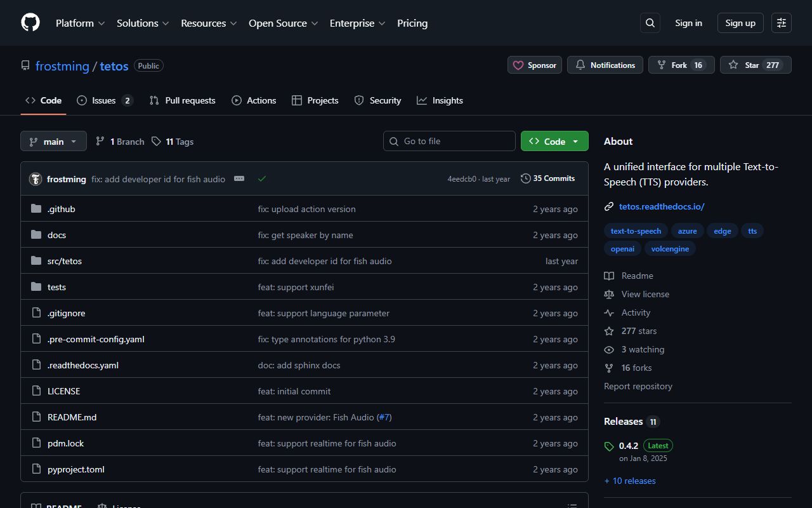Screen dimensions: 812x508
Task: Visit the tetos.readthedocs.io link
Action: pos(662,206)
